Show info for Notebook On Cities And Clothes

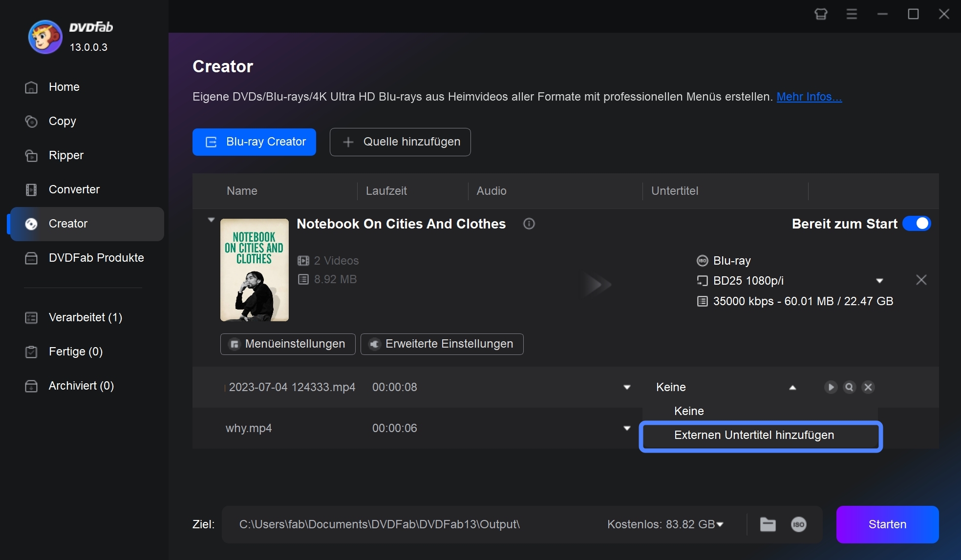coord(529,224)
